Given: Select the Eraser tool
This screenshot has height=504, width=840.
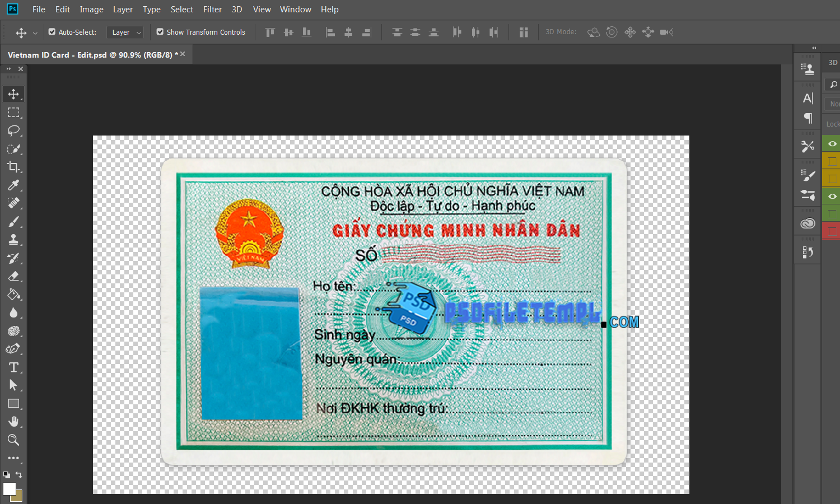Looking at the screenshot, I should point(13,276).
